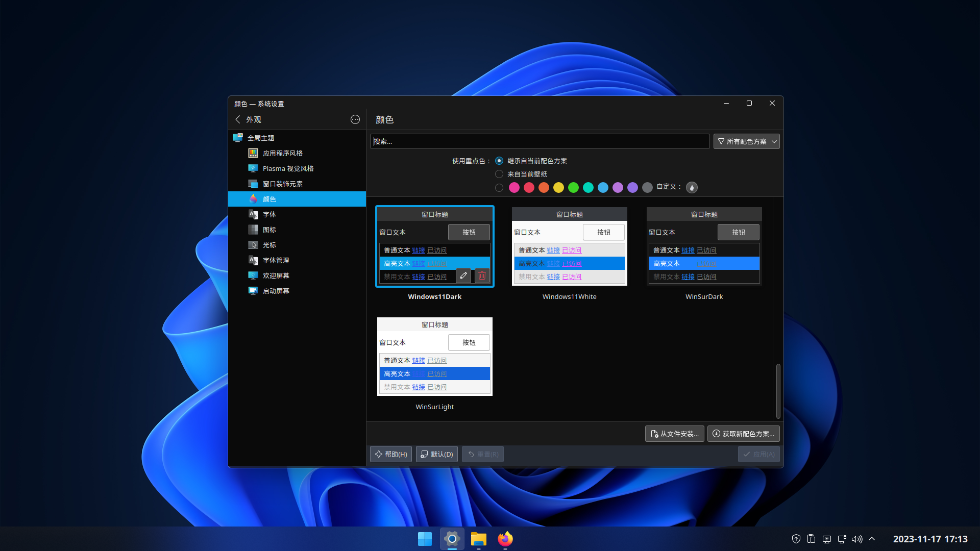Click the 欢迎屏幕 icon
Viewport: 980px width, 551px height.
tap(253, 275)
